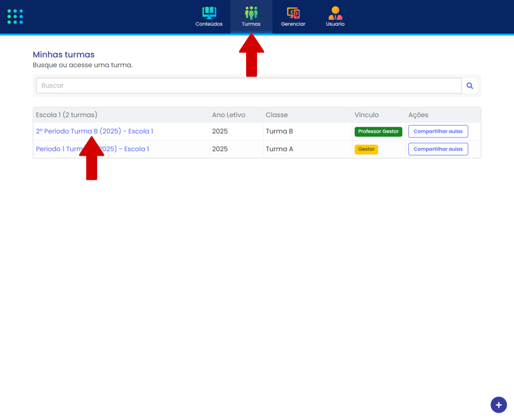Click Compartilhar aulas for Turma A

438,149
